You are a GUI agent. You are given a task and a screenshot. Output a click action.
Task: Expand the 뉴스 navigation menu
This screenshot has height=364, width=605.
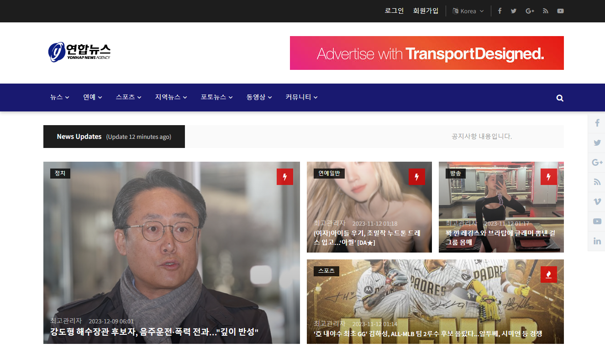tap(59, 97)
